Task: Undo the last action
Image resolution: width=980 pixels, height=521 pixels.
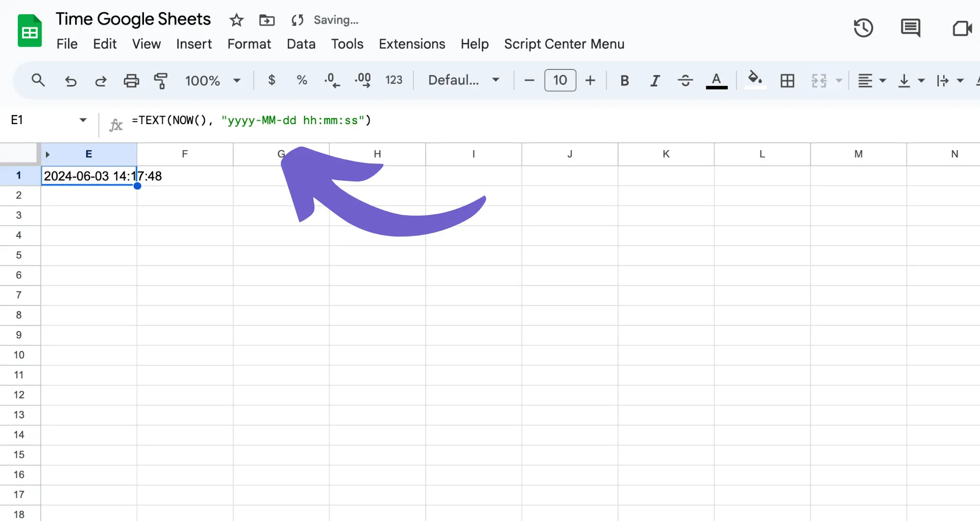Action: [x=70, y=81]
